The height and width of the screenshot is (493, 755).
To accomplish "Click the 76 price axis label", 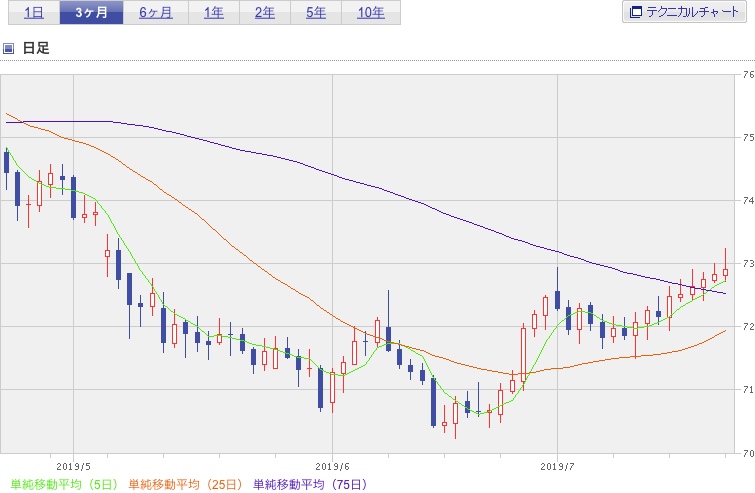I will (748, 75).
